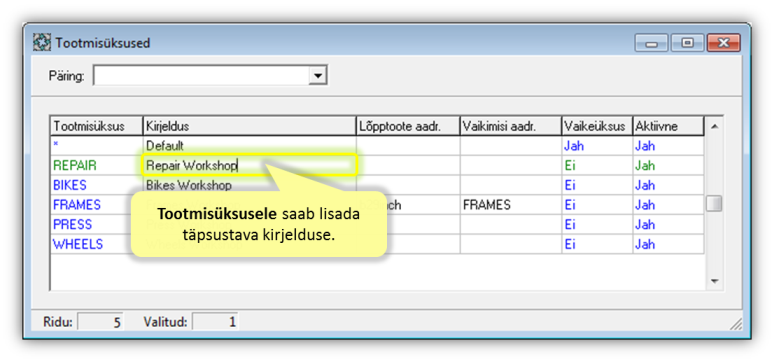Click Vaikeüksus Ei in the WHEELS row
Viewport: 774px width, 362px height.
(x=597, y=244)
